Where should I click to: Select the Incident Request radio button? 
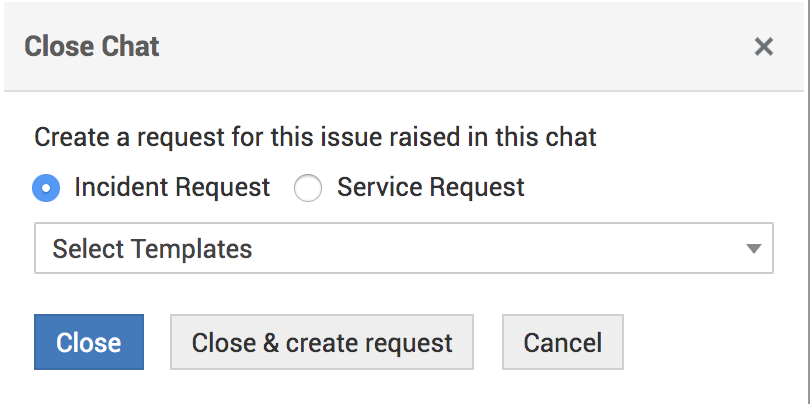46,188
